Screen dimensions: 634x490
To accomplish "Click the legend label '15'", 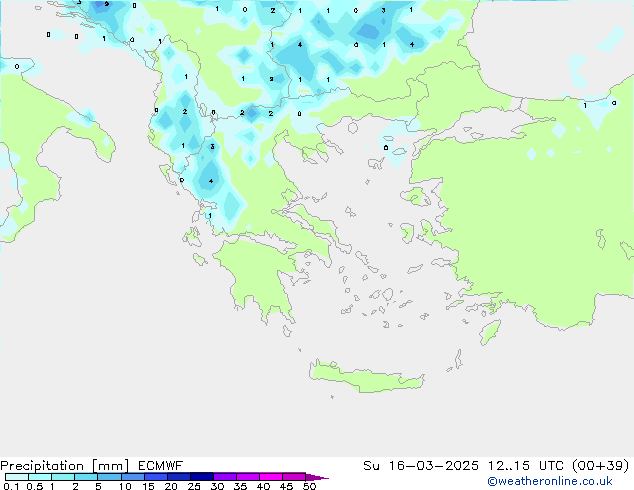I will click(148, 486).
